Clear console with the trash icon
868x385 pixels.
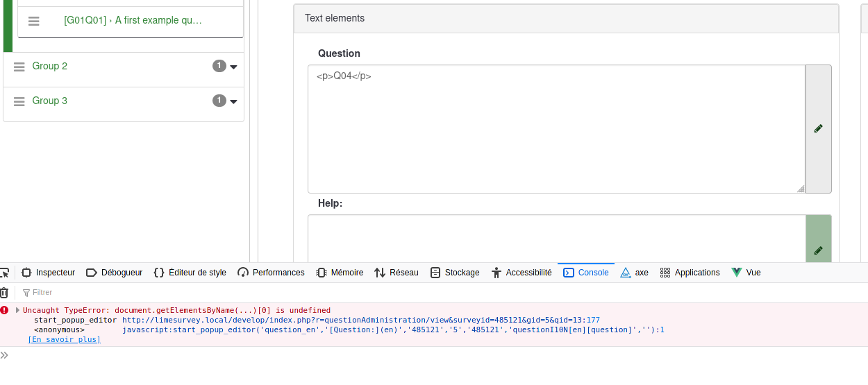tap(4, 293)
